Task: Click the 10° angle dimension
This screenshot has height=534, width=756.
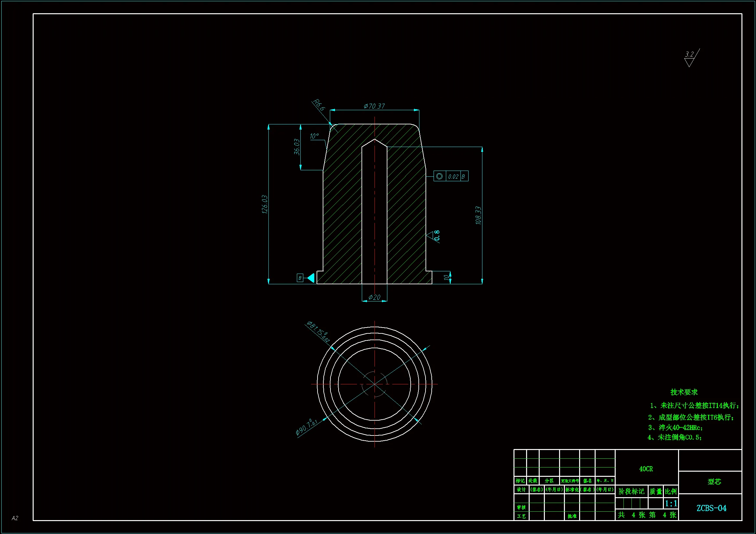Action: coord(314,136)
